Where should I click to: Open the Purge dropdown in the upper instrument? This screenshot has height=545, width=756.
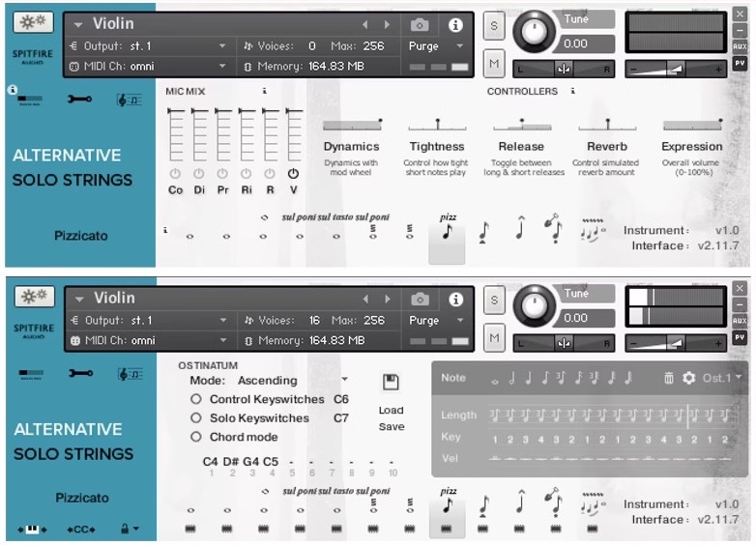coord(435,46)
